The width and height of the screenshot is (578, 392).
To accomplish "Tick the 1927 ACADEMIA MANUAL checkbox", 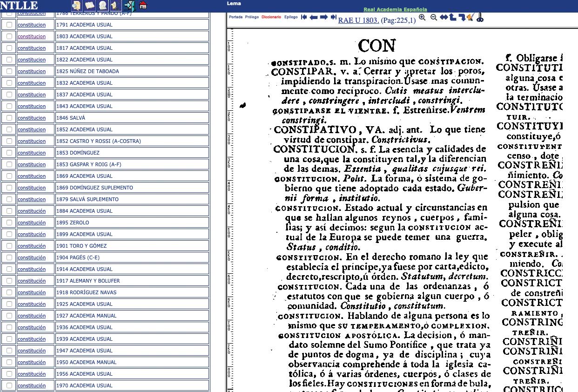I will (x=9, y=316).
